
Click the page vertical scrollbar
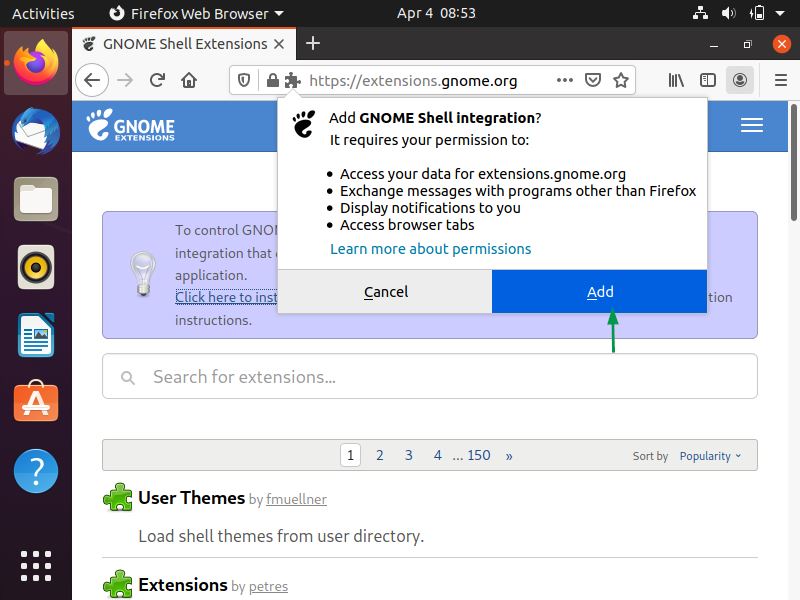(x=793, y=162)
